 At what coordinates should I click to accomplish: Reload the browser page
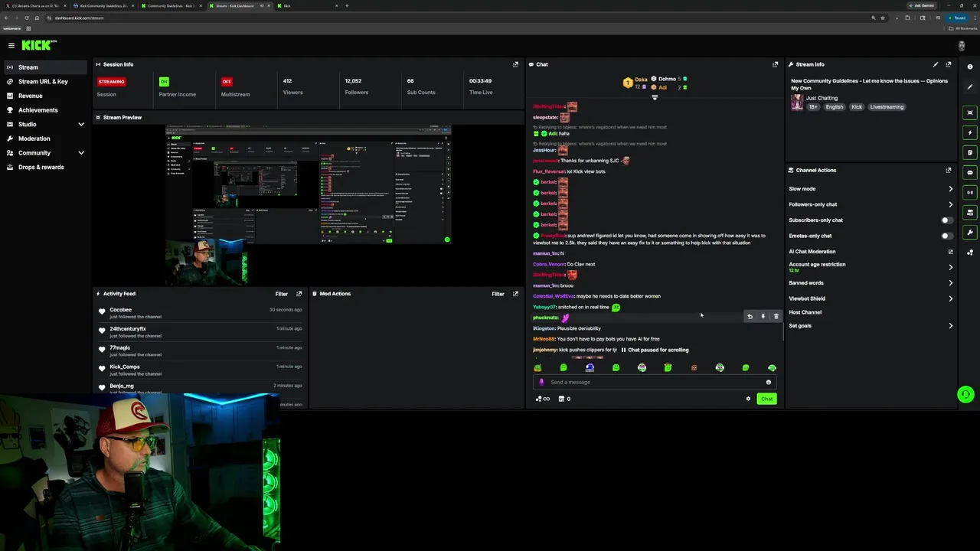click(27, 18)
